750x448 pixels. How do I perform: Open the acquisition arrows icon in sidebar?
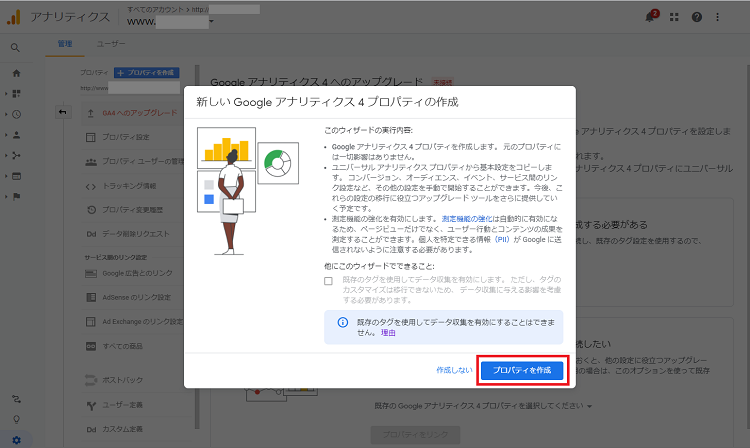pos(16,155)
